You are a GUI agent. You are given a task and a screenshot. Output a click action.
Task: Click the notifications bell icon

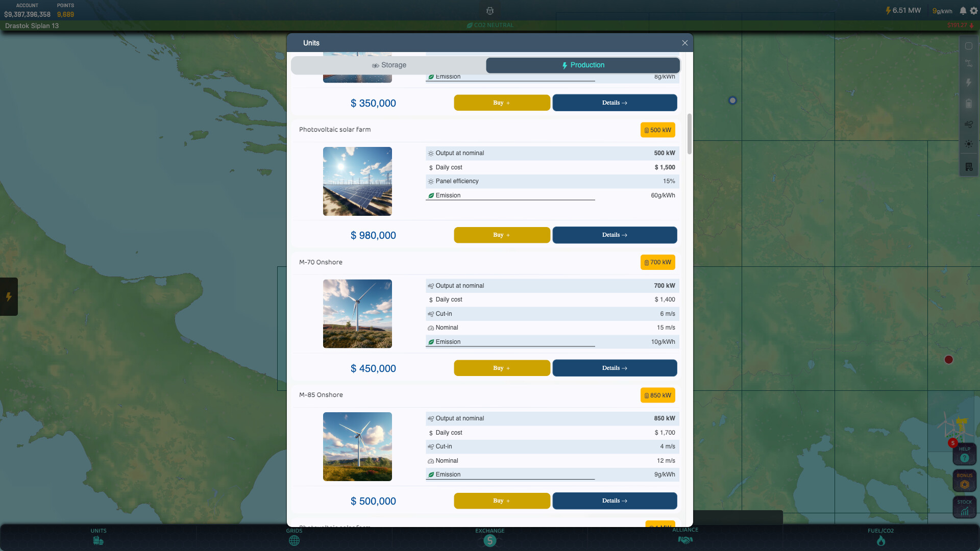(963, 11)
